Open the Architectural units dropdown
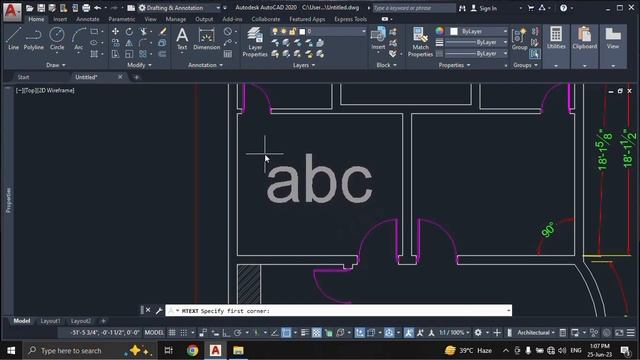This screenshot has width=640, height=360. (536, 333)
